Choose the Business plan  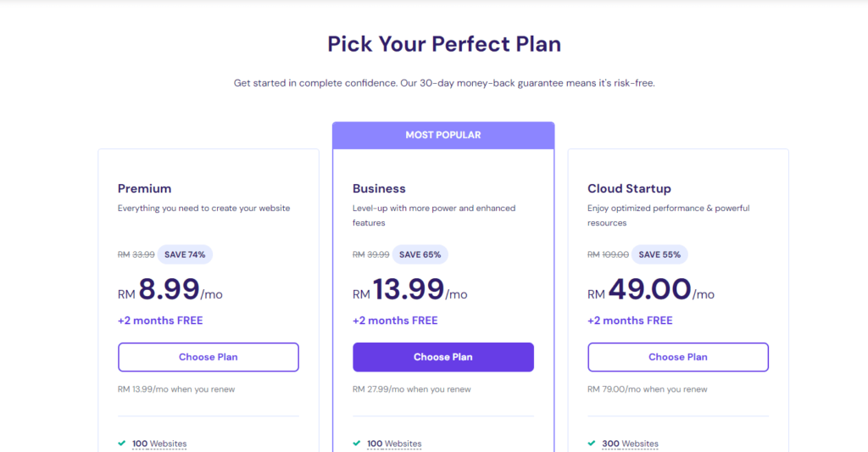click(443, 357)
